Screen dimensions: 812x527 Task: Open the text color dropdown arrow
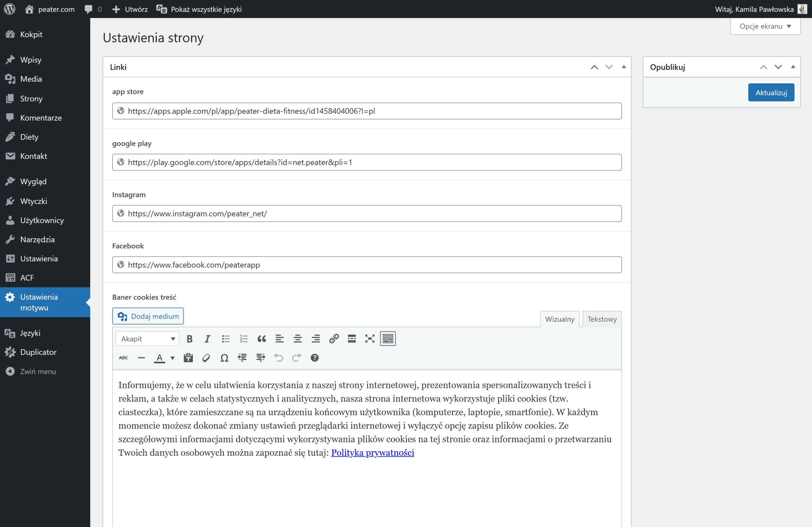point(173,357)
